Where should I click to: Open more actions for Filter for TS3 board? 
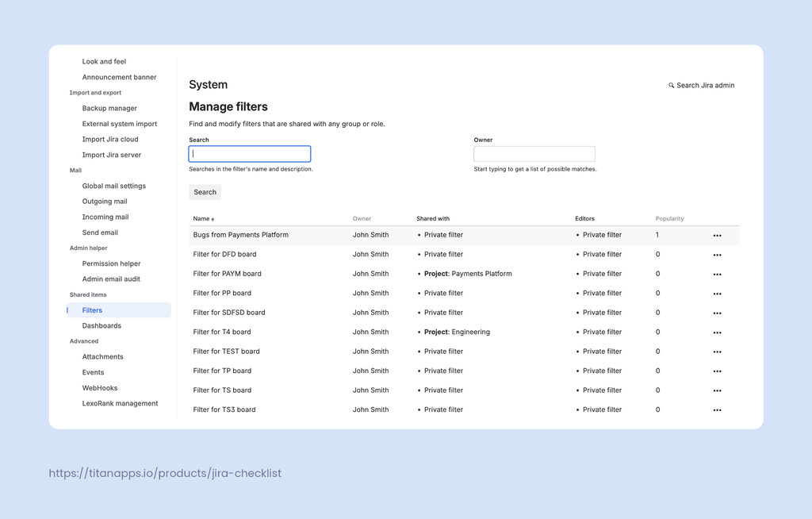click(x=717, y=410)
